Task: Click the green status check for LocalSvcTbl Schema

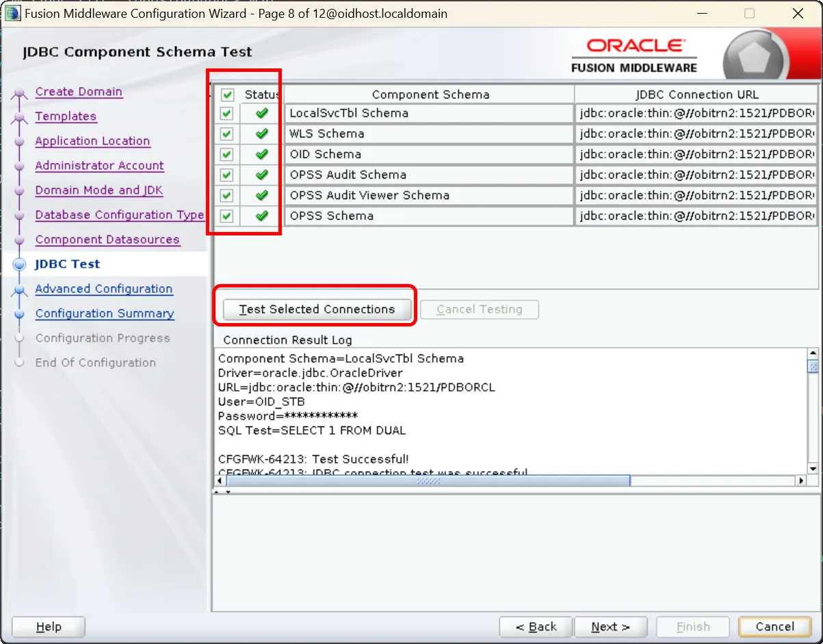Action: click(261, 114)
